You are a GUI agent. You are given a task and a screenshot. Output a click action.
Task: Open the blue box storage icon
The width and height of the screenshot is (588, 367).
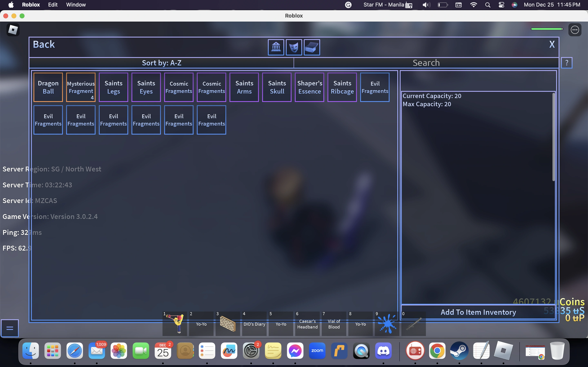(312, 47)
